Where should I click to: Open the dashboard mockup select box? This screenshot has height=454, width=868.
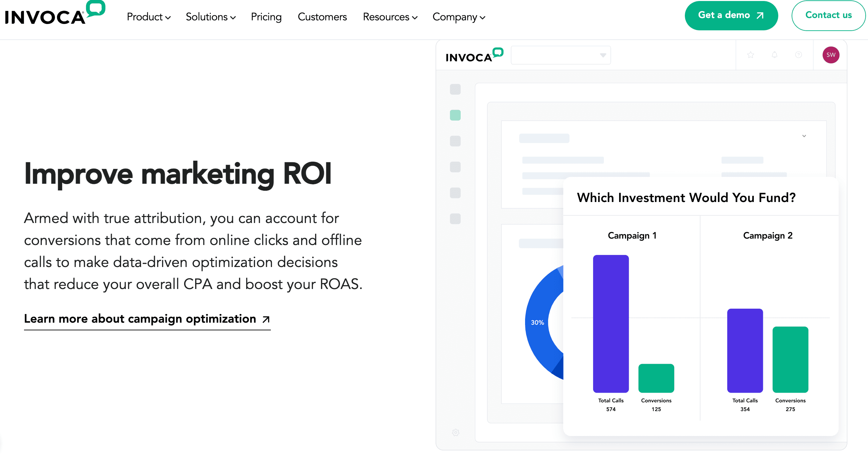pyautogui.click(x=560, y=55)
